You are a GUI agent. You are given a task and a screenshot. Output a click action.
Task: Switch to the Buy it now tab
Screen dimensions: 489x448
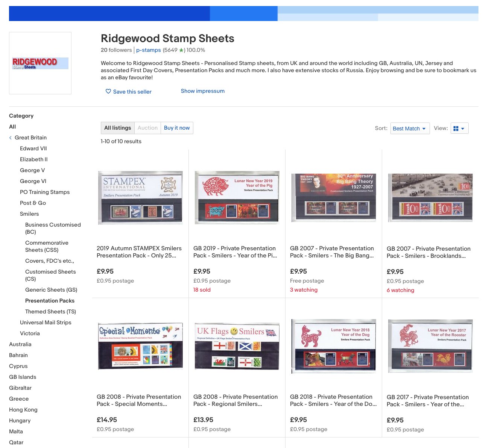click(177, 128)
